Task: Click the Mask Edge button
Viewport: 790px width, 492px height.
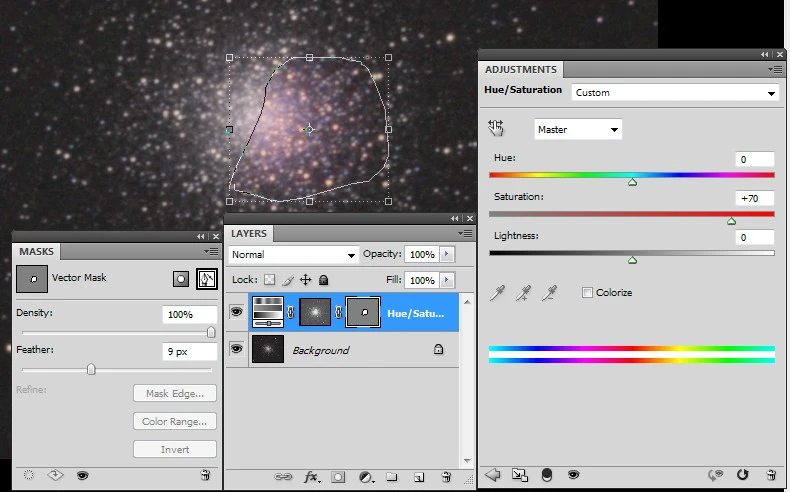Action: 175,394
